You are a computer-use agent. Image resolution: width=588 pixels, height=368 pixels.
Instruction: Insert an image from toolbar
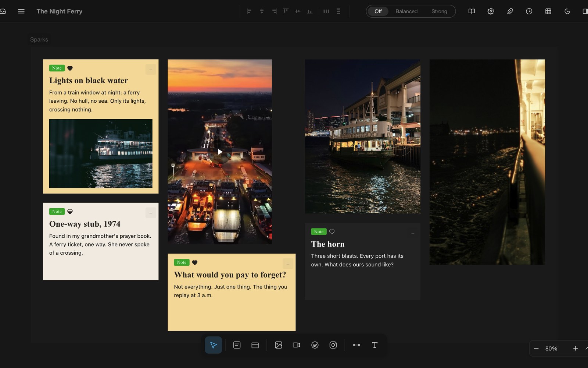279,345
